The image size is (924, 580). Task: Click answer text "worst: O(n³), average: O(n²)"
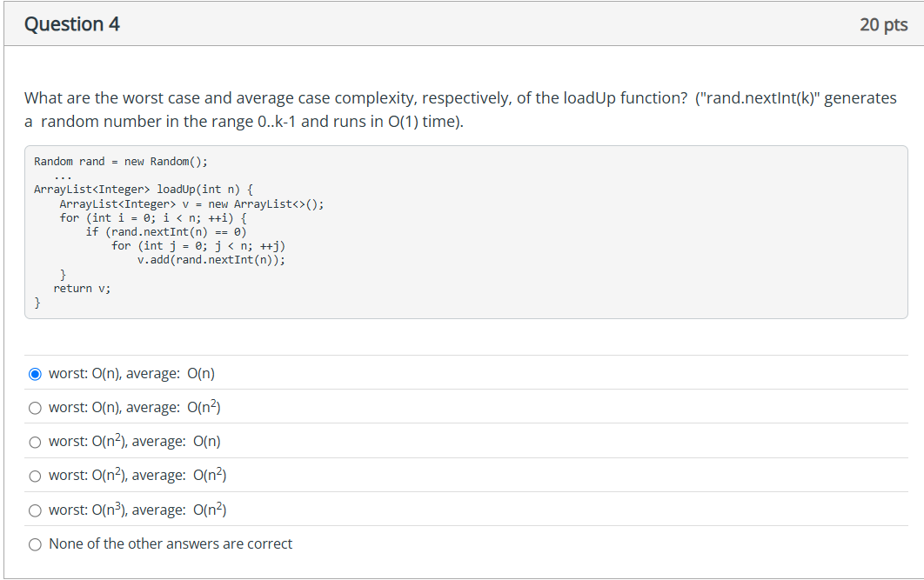[137, 510]
